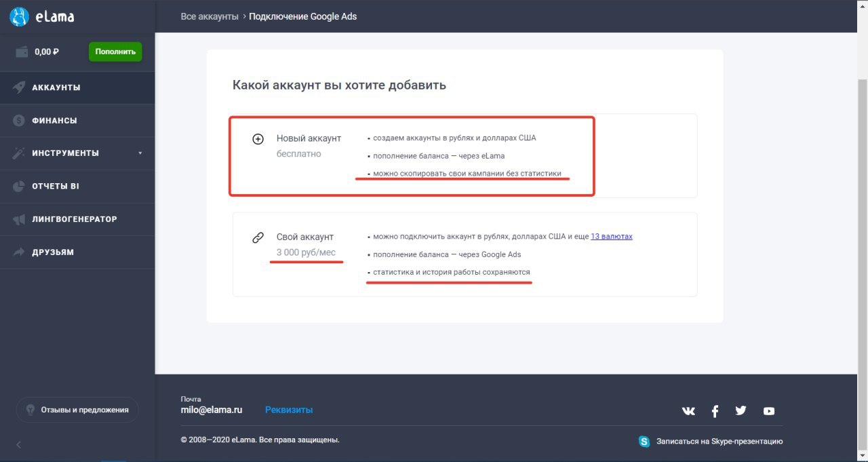Click the Подключение Google Ads breadcrumb text
The image size is (868, 462).
click(x=302, y=16)
